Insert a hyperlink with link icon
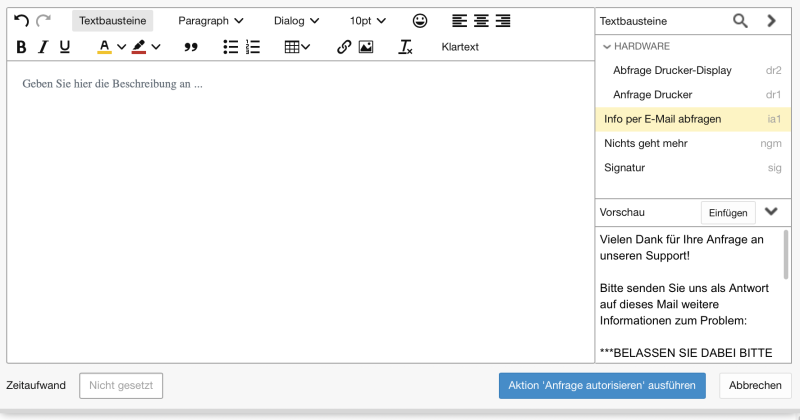Viewport: 800px width, 420px height. 344,47
